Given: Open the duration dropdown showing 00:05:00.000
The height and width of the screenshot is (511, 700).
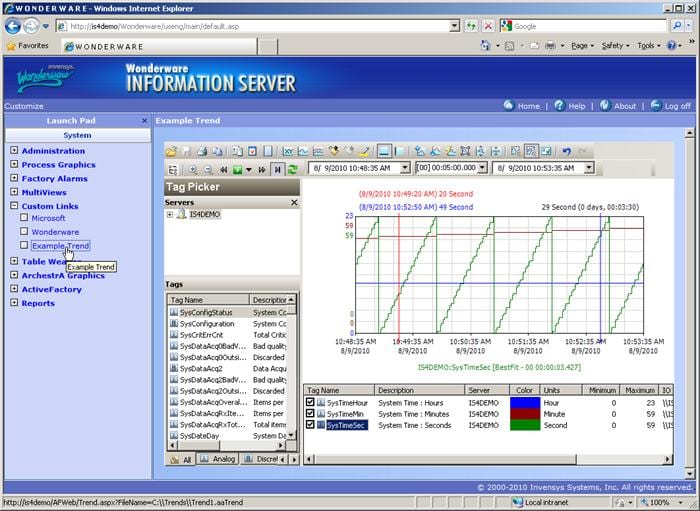Looking at the screenshot, I should click(x=482, y=168).
